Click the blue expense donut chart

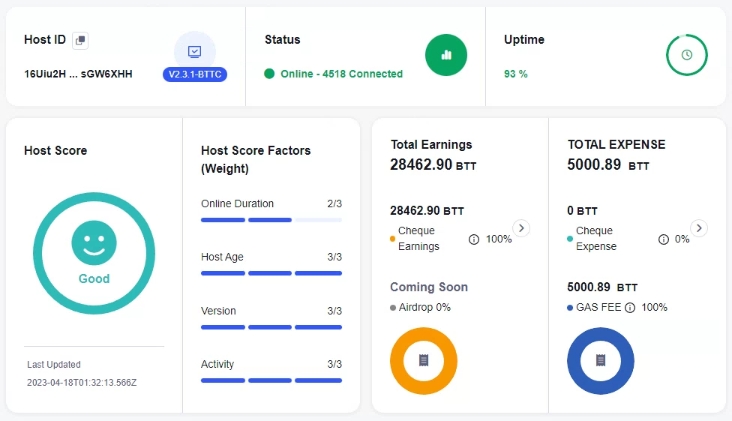click(600, 361)
